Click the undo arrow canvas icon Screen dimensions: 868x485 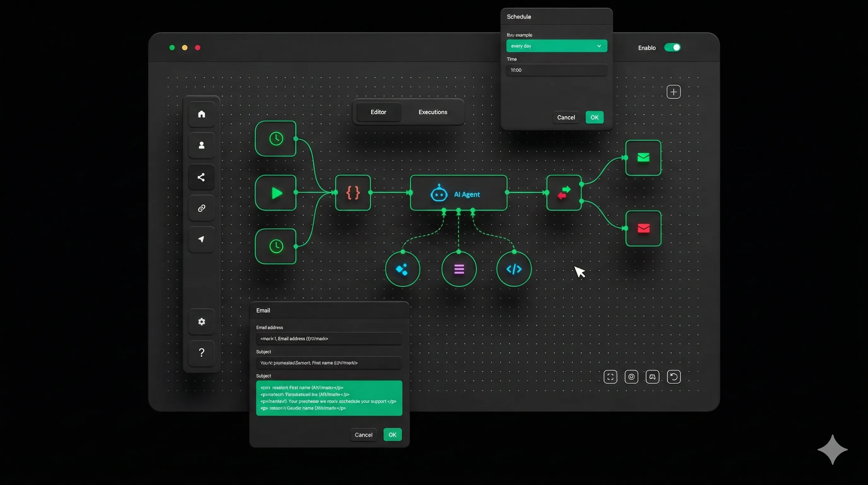(674, 377)
